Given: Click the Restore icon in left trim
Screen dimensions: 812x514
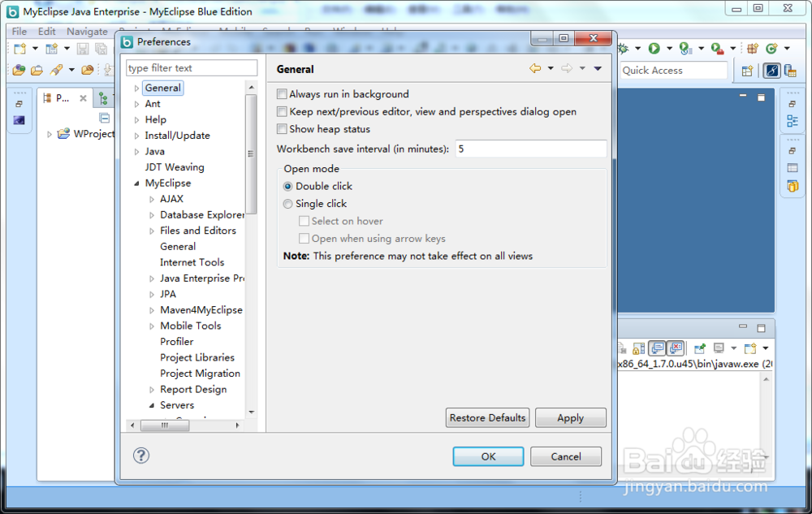Looking at the screenshot, I should (x=19, y=104).
